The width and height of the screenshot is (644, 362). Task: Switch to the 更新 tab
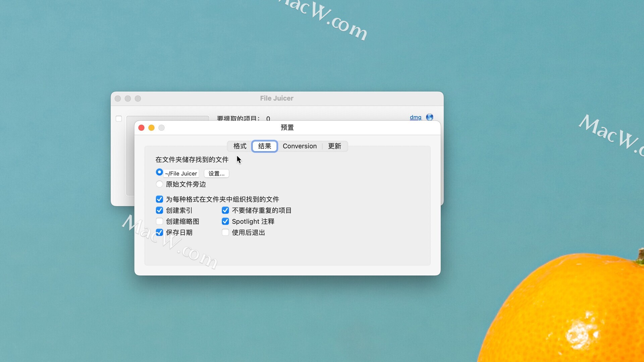[x=334, y=146]
